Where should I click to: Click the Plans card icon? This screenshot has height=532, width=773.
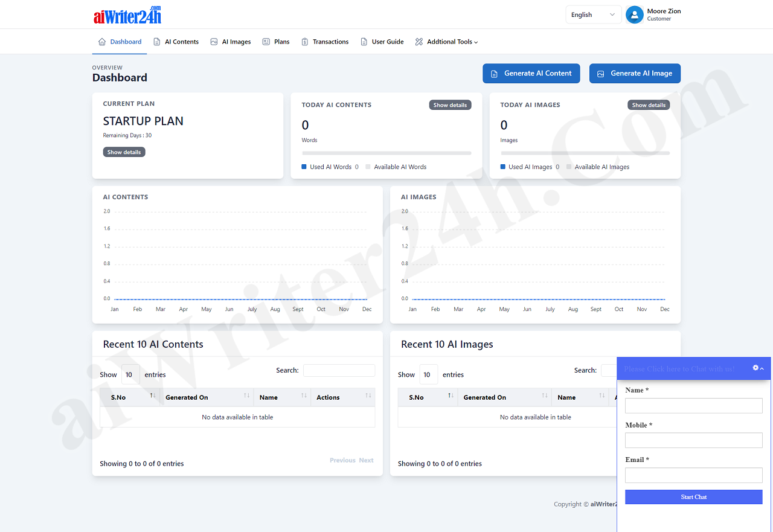click(266, 42)
